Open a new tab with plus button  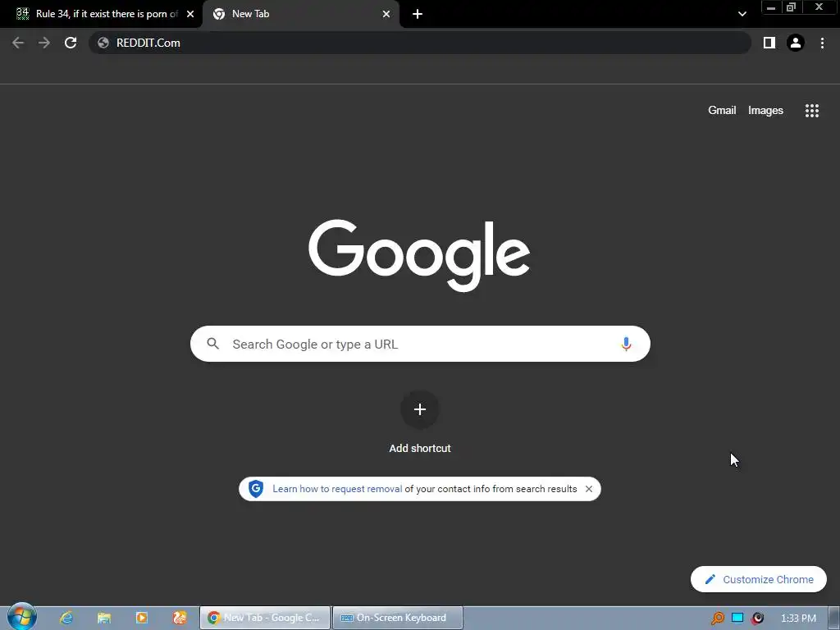418,14
